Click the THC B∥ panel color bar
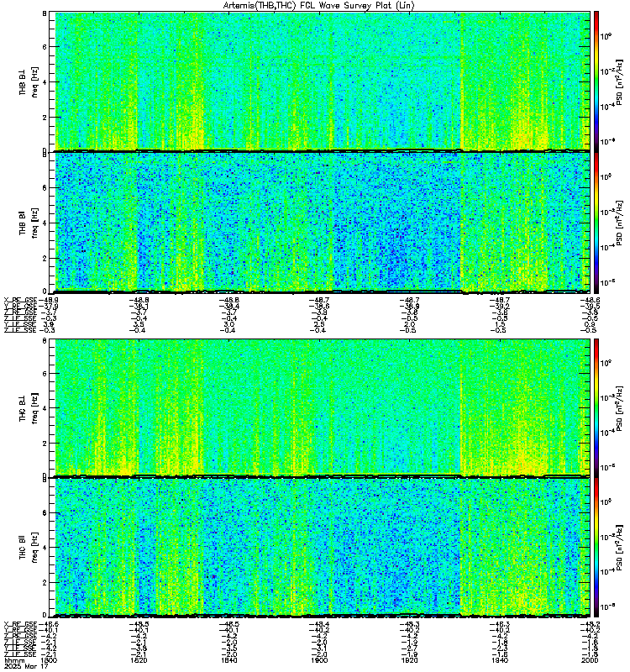Image resolution: width=630 pixels, height=672 pixels. (596, 548)
